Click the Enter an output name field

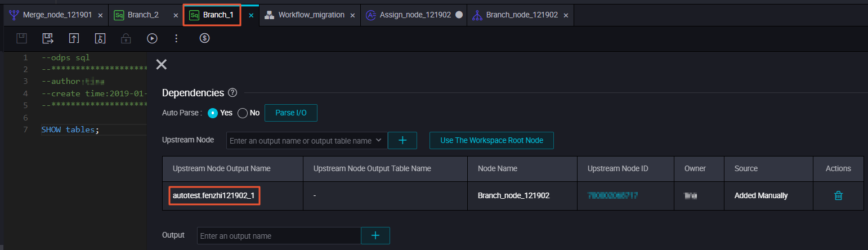279,235
